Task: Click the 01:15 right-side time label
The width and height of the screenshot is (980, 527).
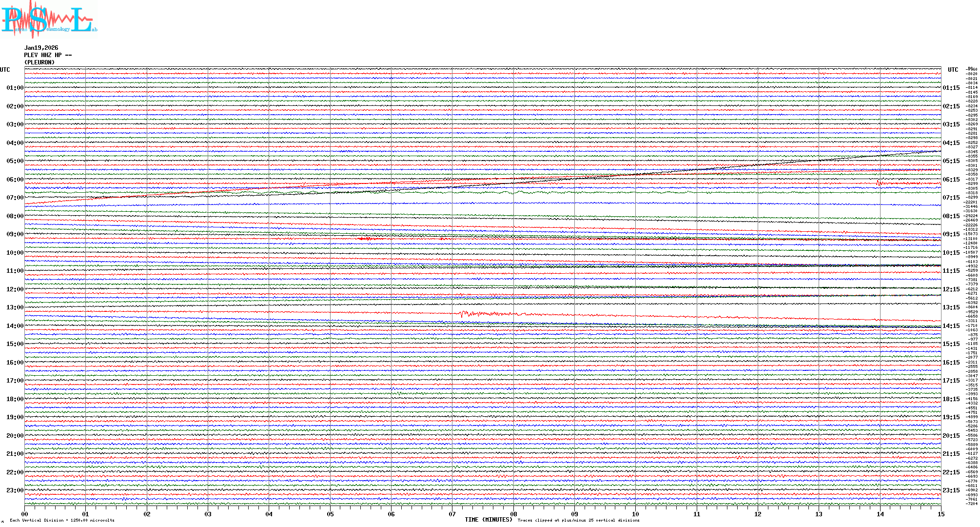Action: (x=951, y=88)
